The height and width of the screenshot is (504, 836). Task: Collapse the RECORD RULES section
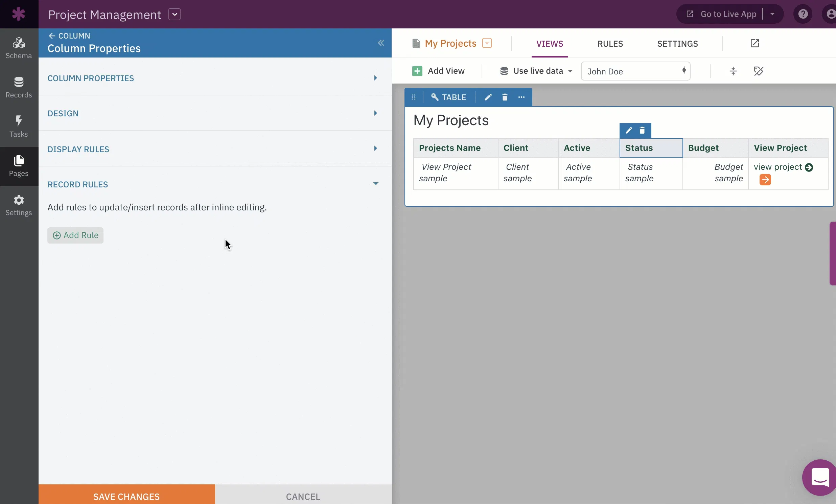click(x=215, y=184)
